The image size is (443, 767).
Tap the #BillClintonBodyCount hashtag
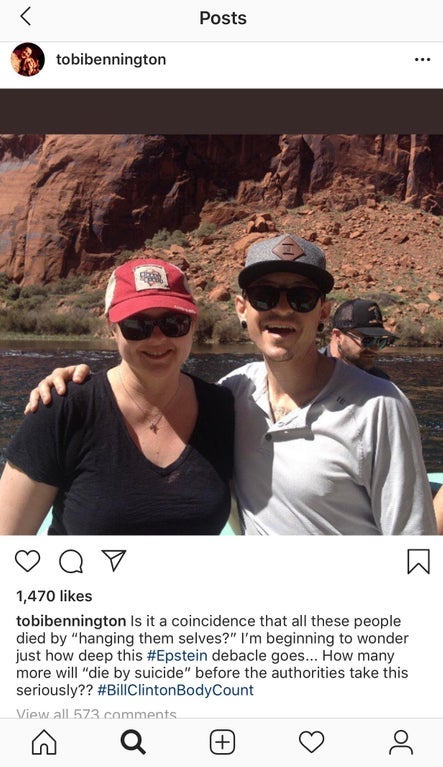coord(176,690)
